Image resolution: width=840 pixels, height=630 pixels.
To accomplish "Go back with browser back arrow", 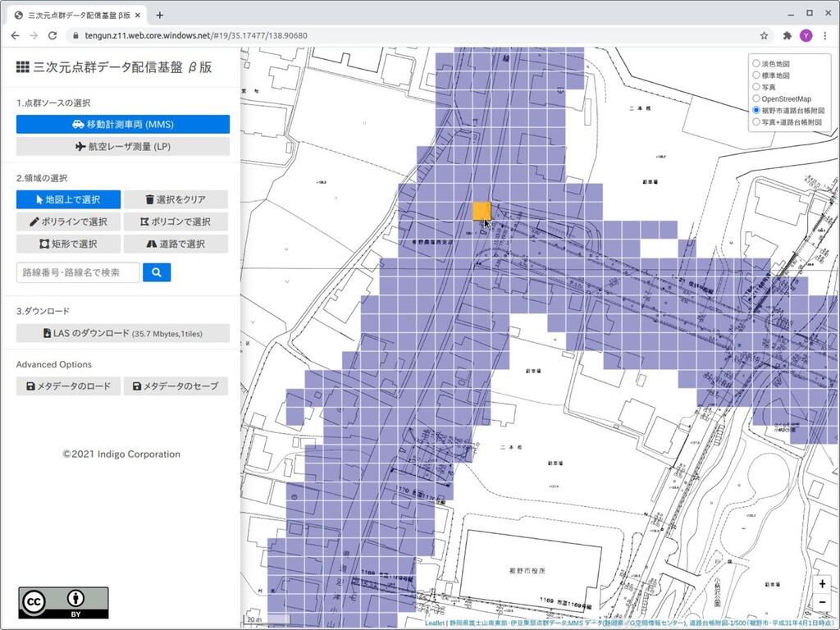I will click(15, 35).
